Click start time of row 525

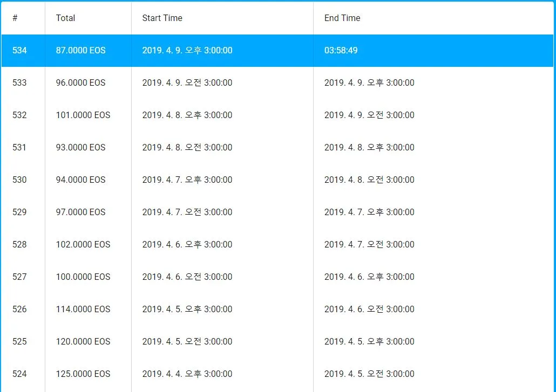[x=187, y=342]
